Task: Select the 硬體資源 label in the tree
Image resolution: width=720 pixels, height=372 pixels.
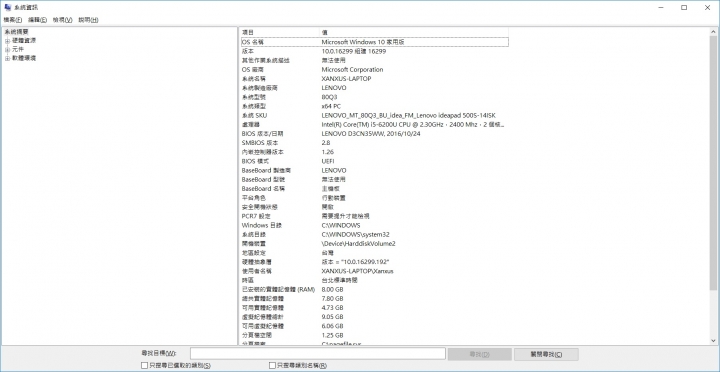Action: [24, 41]
